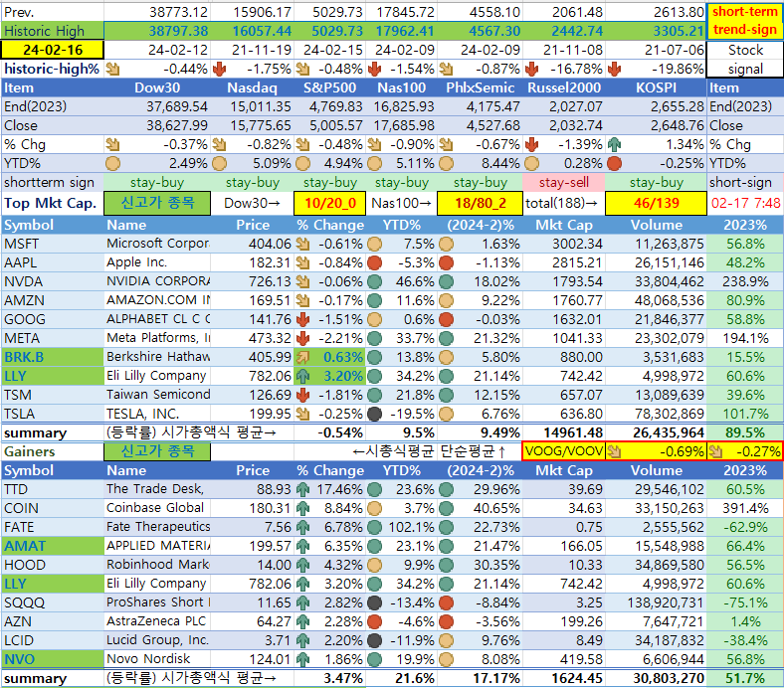Click the red circle icon beside AZN YTD -4.6%
The height and width of the screenshot is (688, 784).
coord(374,622)
